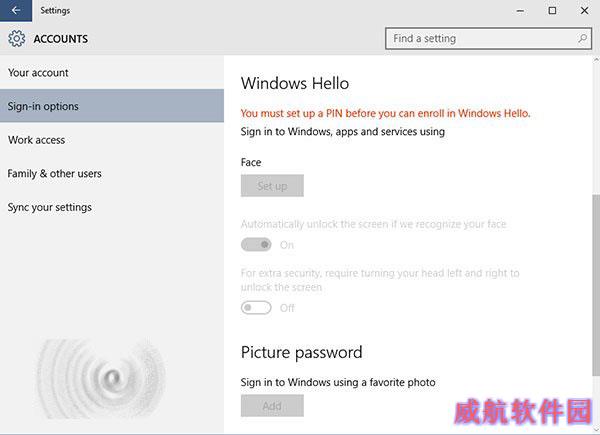Open Sync your settings
The height and width of the screenshot is (435, 600).
[112, 207]
